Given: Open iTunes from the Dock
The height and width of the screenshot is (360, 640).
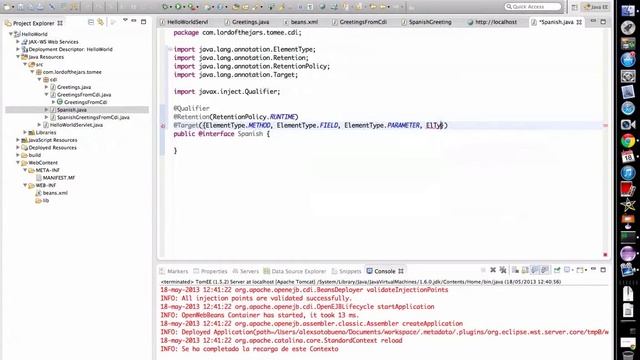Looking at the screenshot, I should pyautogui.click(x=628, y=173).
